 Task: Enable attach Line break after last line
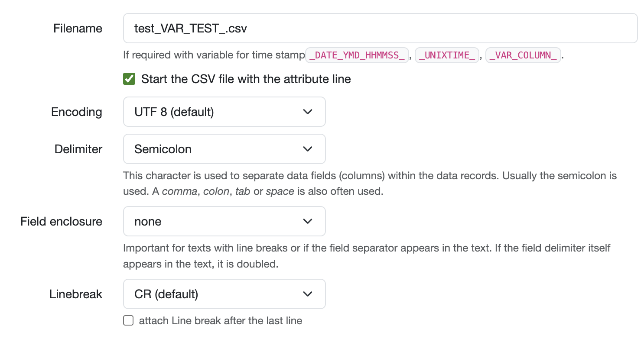click(128, 321)
